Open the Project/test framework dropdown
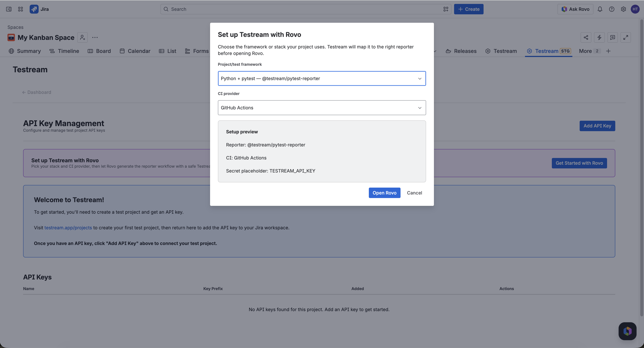This screenshot has height=348, width=644. coord(322,79)
